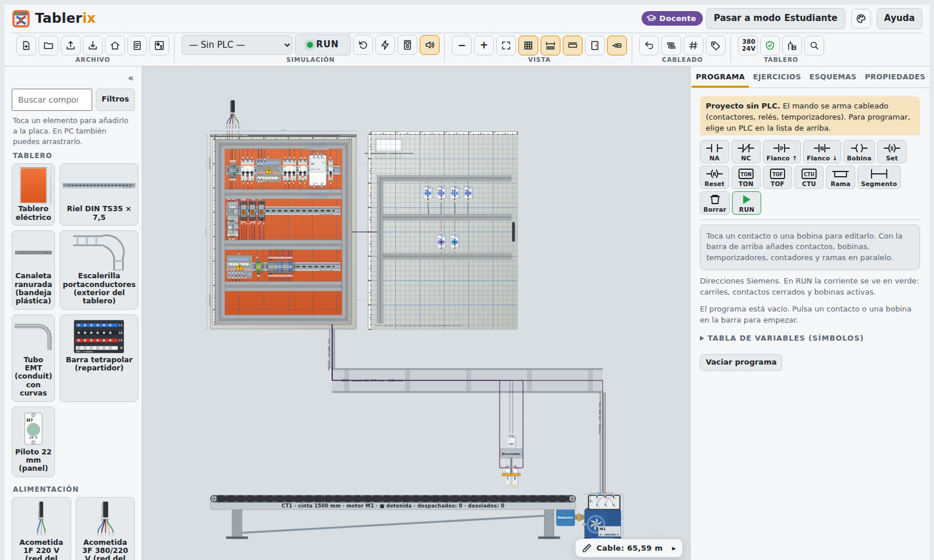Click the green shield check icon in Tablero
934x560 pixels.
[770, 45]
